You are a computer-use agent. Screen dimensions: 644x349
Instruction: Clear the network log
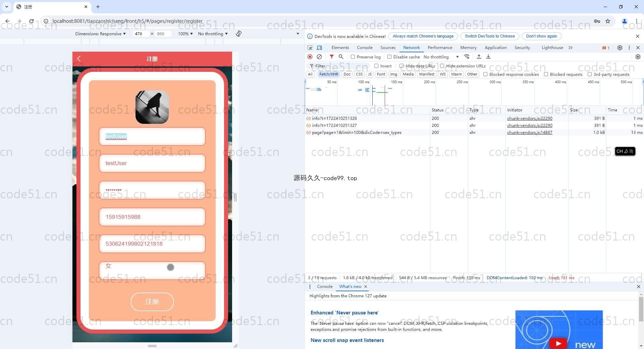coord(319,57)
